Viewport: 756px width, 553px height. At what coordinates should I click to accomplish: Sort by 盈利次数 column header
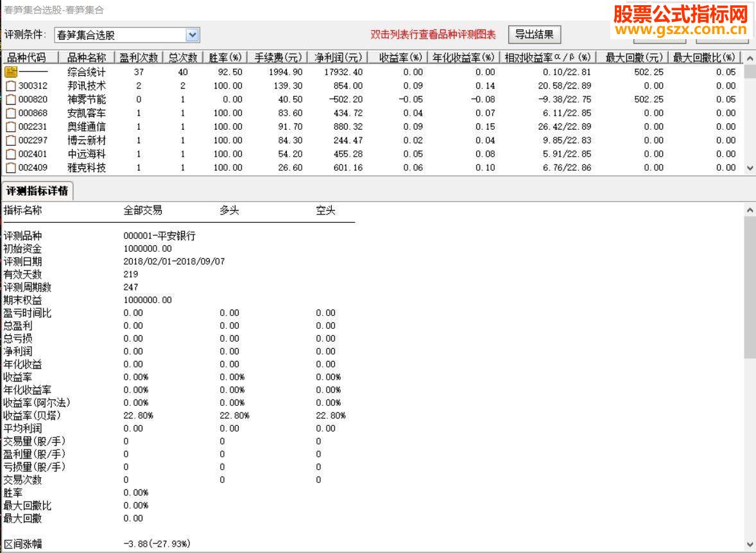[x=139, y=57]
